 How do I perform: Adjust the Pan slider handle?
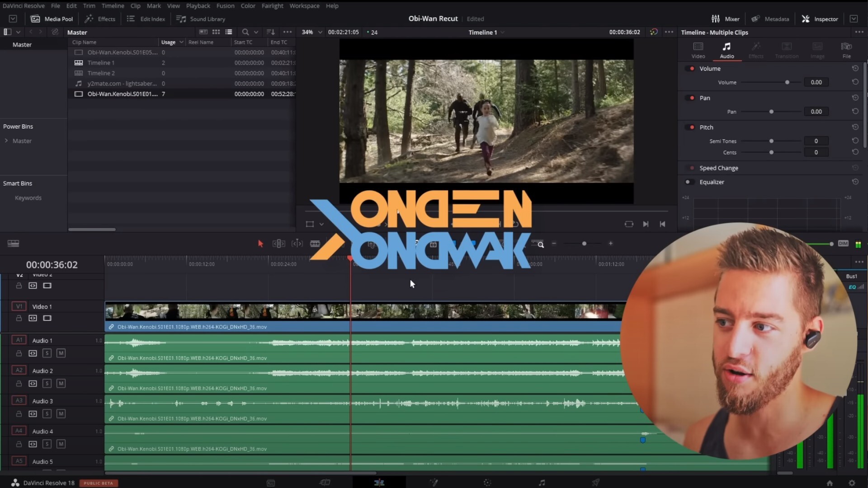pos(771,112)
